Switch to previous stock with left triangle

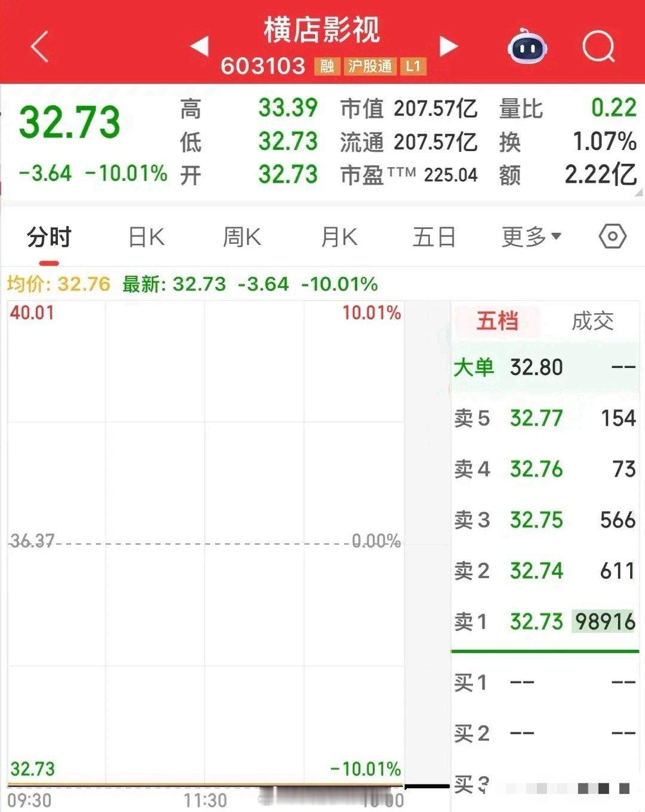pos(200,46)
